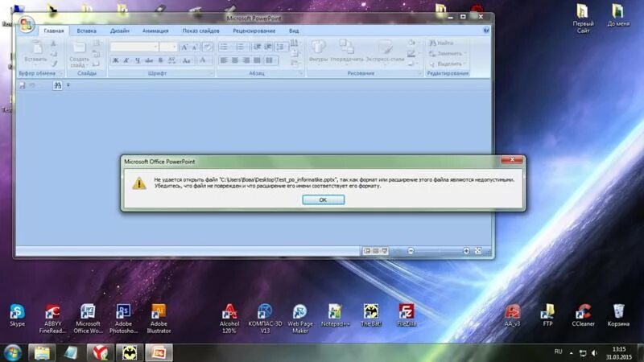Toggle underline (Ч) formatting

click(138, 60)
